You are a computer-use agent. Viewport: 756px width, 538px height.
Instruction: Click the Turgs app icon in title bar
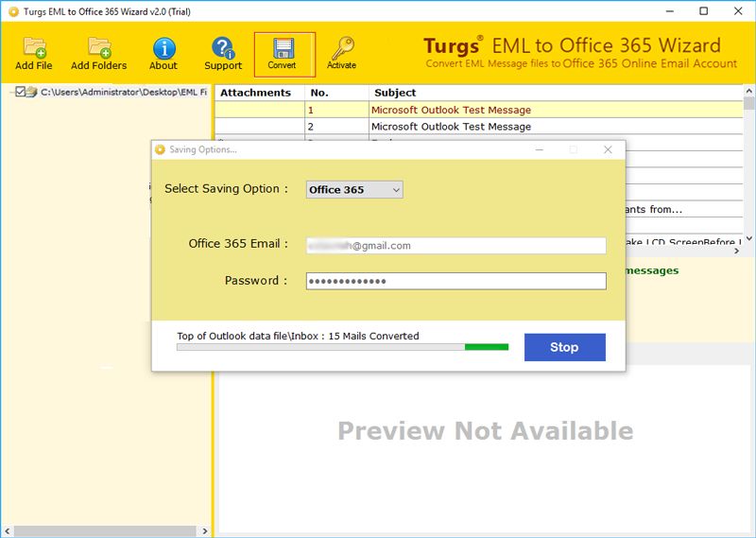click(13, 11)
